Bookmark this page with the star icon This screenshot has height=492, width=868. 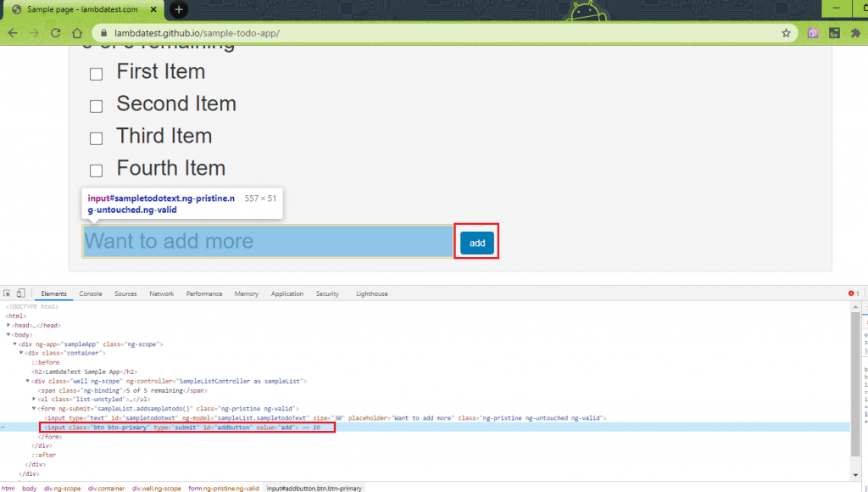(x=786, y=33)
